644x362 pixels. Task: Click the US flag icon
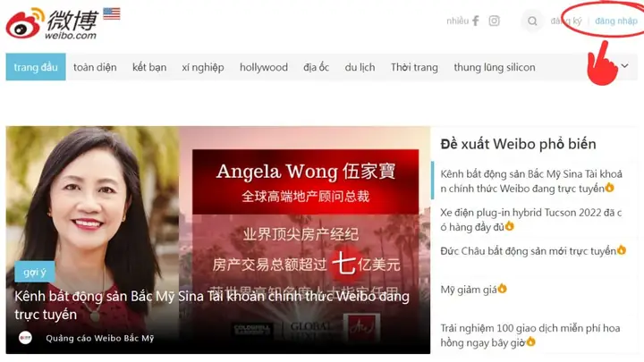pyautogui.click(x=111, y=13)
